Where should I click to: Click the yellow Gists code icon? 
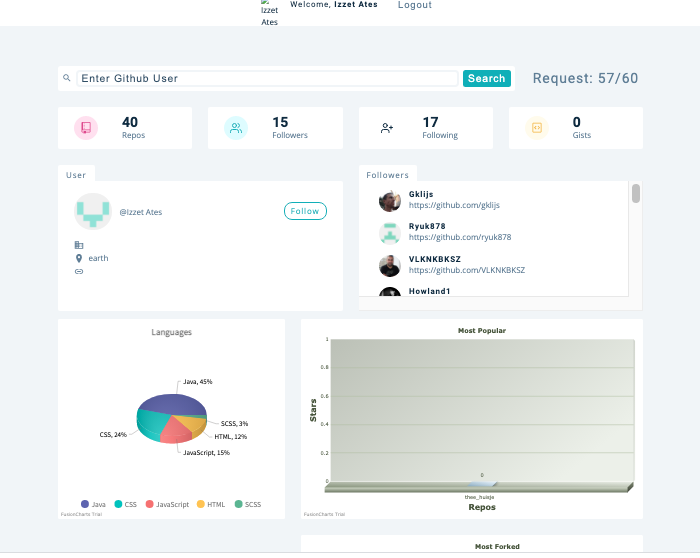coord(537,128)
